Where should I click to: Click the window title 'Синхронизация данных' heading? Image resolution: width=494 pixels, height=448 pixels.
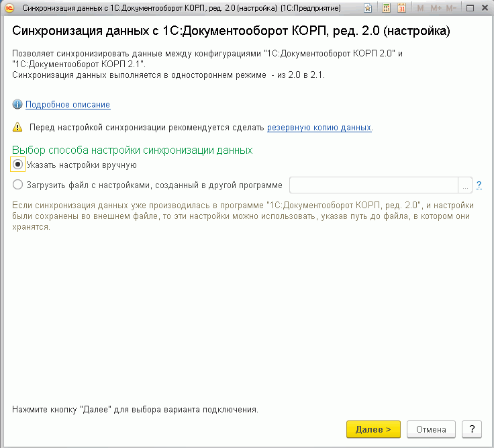tap(232, 31)
